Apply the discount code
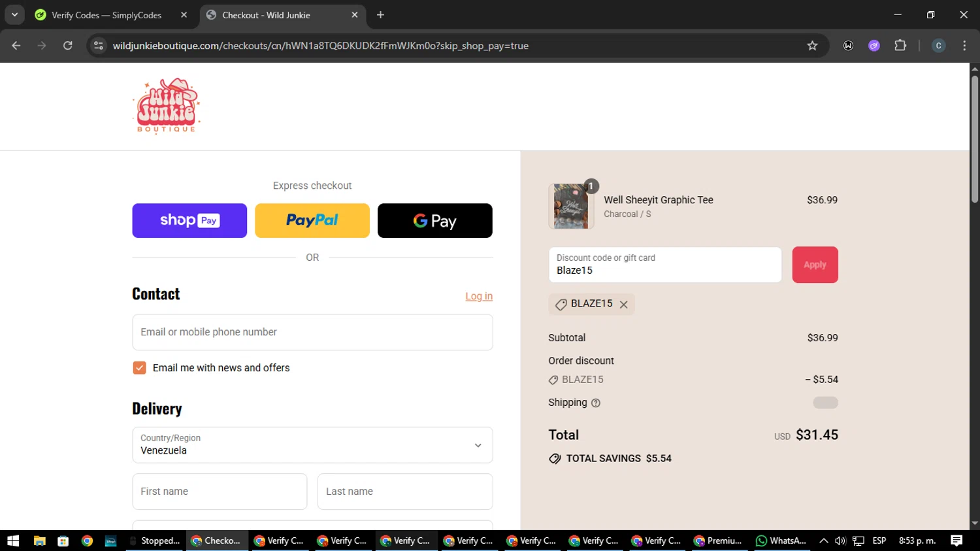The image size is (980, 551). (x=815, y=265)
